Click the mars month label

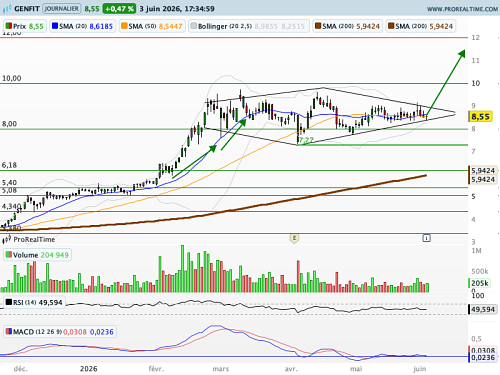(221, 369)
